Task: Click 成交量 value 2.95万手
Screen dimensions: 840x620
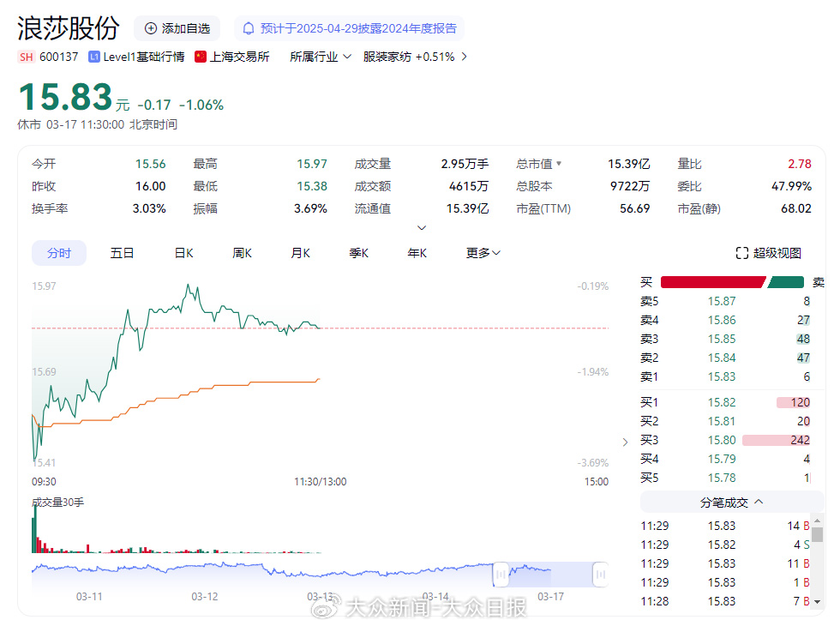Action: click(x=465, y=164)
